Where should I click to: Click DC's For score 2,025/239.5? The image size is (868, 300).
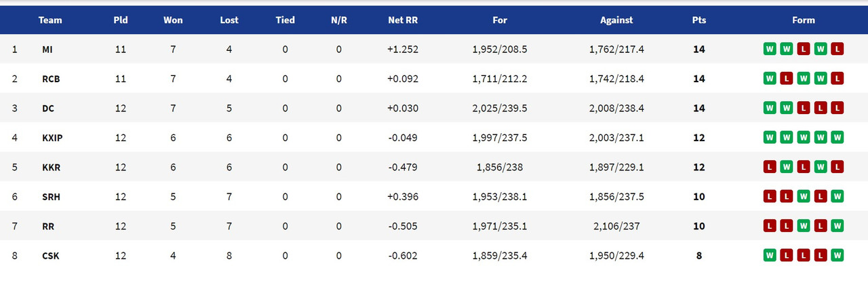pos(500,108)
